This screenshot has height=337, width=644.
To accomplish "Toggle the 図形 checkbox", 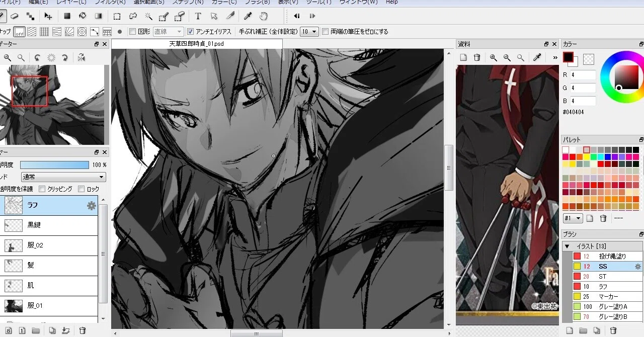I will tap(133, 32).
